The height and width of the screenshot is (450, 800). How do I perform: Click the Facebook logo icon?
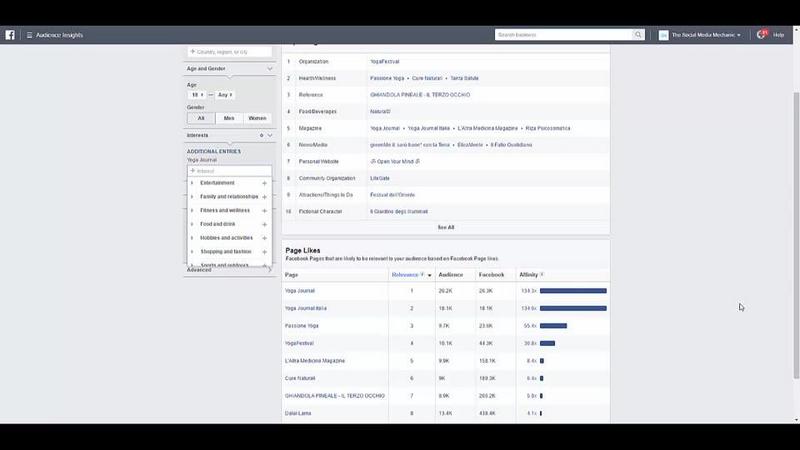10,35
